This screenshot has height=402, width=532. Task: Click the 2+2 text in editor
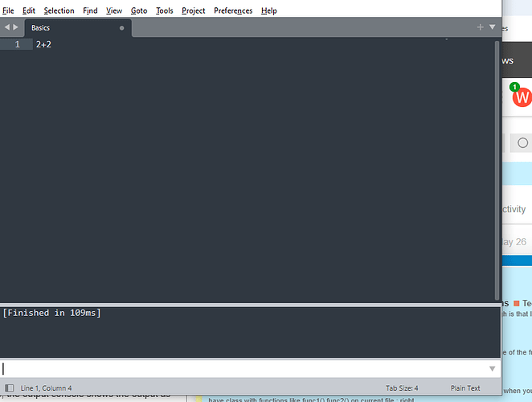click(43, 44)
